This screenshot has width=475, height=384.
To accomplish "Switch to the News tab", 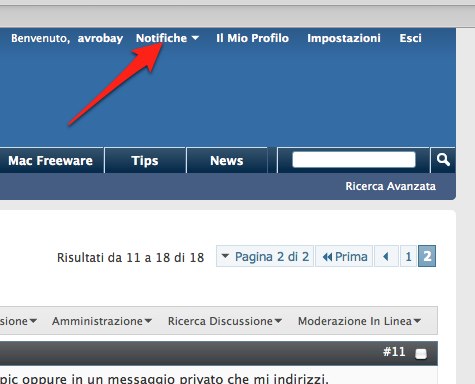I will pos(227,160).
